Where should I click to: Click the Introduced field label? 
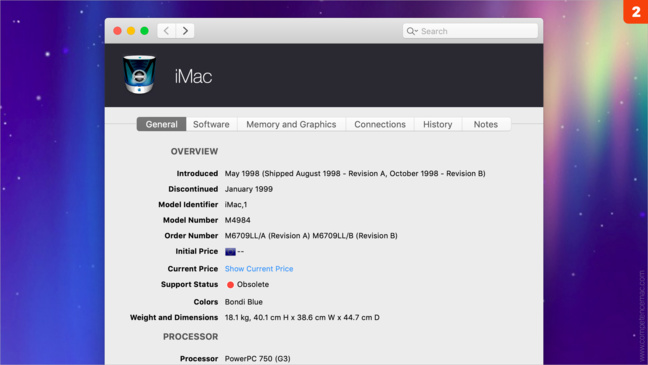(x=197, y=174)
